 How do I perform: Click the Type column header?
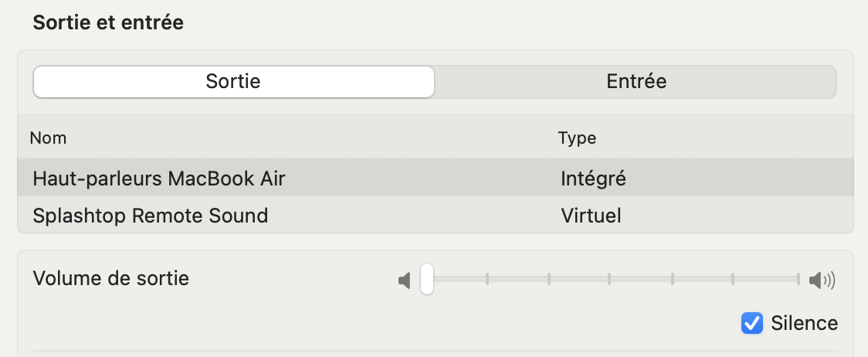tap(577, 138)
